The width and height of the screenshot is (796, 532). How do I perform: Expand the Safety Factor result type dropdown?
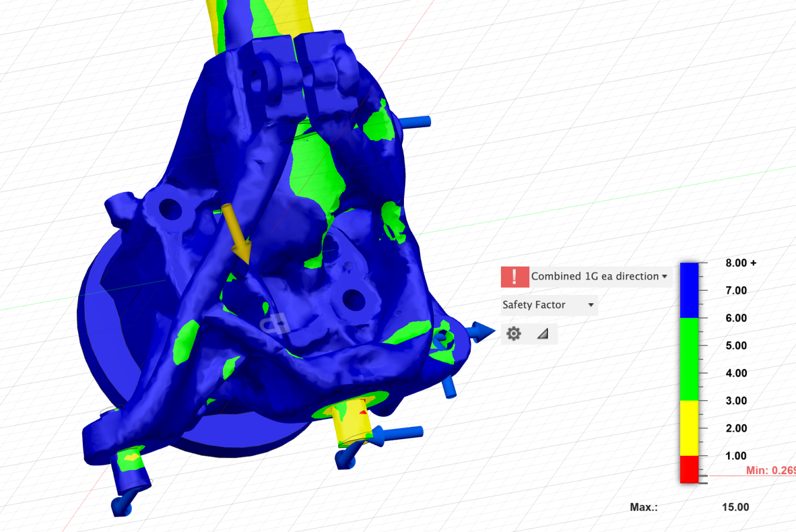coord(534,305)
